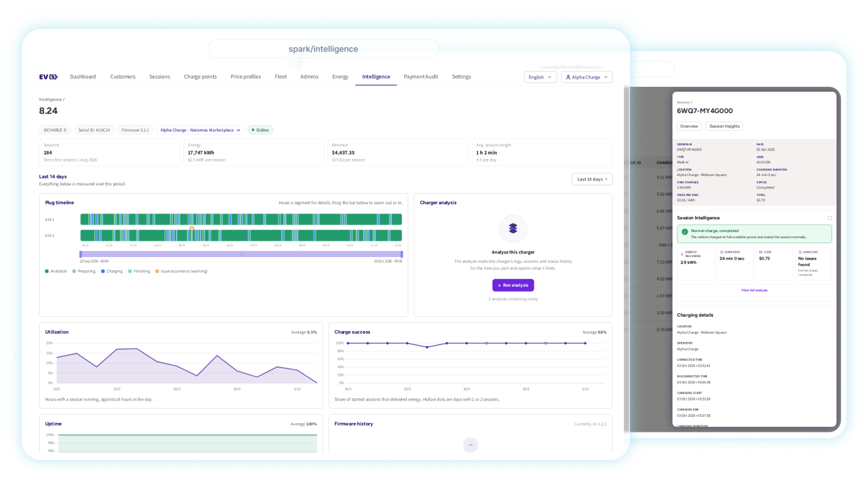Open the Fleet tab
Viewport: 868px width, 489px height.
pos(281,77)
